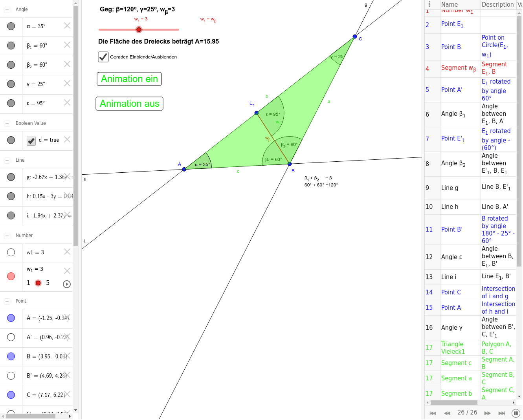This screenshot has height=420, width=523.
Task: Collapse the Angle group
Action: (7, 9)
